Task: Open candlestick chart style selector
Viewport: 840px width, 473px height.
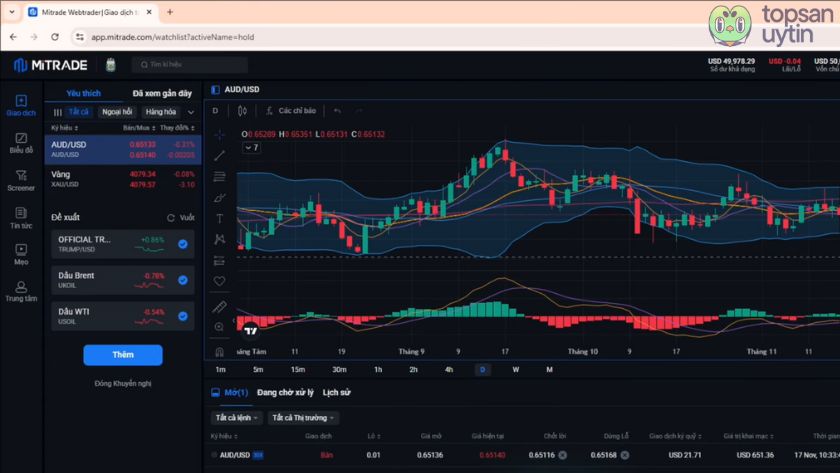Action: [242, 110]
